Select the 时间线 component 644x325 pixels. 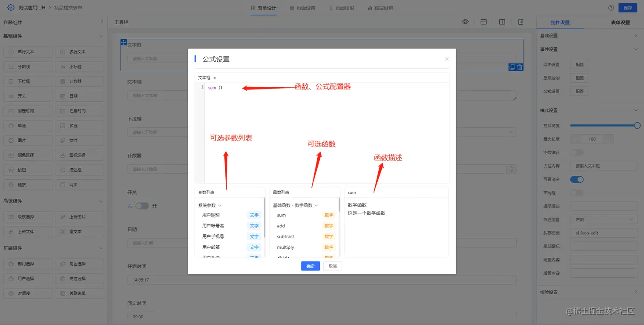tap(28, 293)
